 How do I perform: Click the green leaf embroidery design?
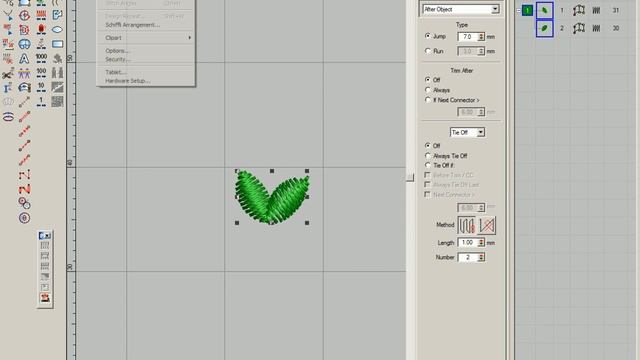click(271, 197)
